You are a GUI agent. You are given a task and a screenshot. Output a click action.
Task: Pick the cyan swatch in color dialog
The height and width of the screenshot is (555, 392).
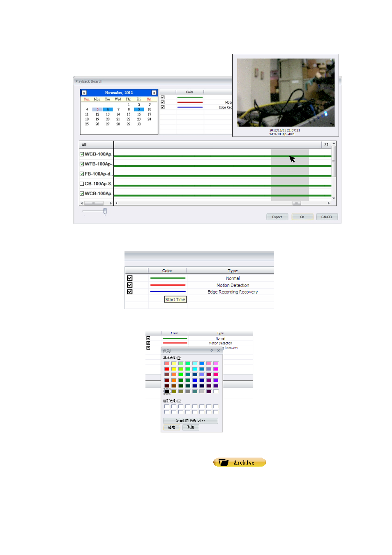pyautogui.click(x=195, y=369)
